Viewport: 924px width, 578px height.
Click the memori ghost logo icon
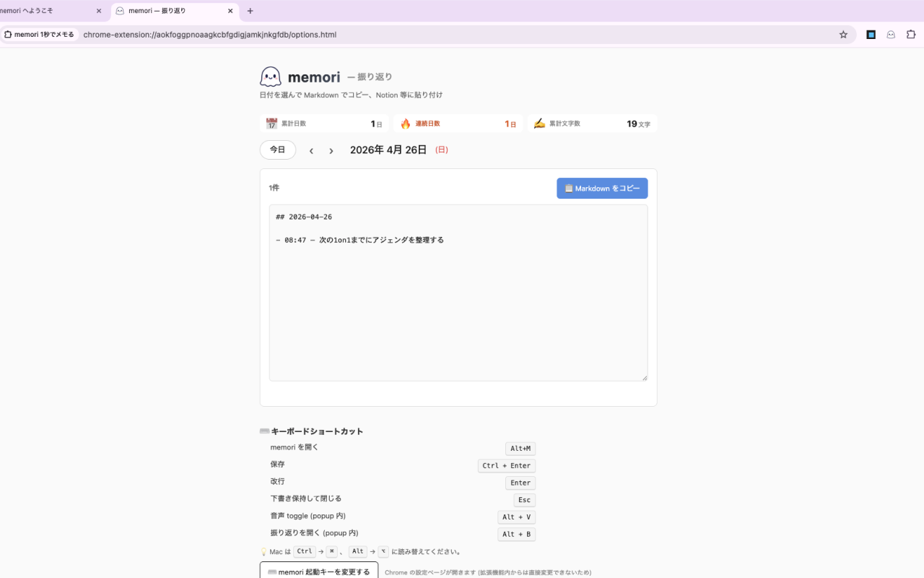pos(271,77)
